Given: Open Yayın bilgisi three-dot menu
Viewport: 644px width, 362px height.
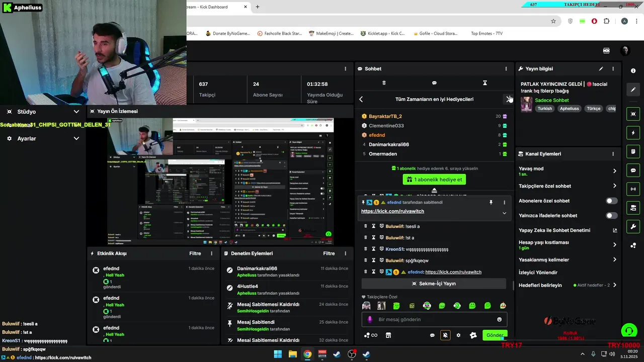Looking at the screenshot, I should (613, 69).
